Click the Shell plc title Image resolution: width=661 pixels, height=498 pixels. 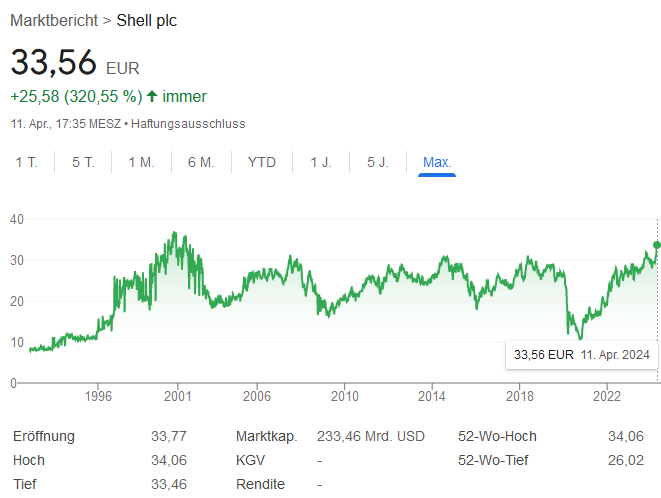(x=147, y=20)
